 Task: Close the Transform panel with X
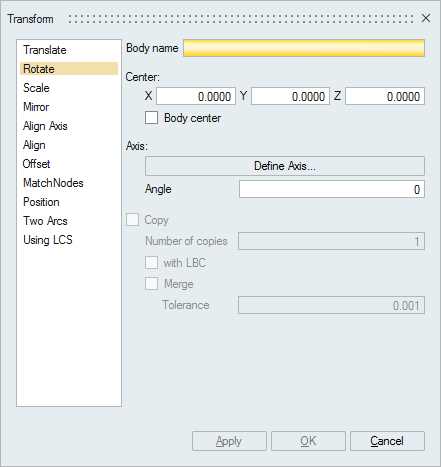tap(426, 18)
